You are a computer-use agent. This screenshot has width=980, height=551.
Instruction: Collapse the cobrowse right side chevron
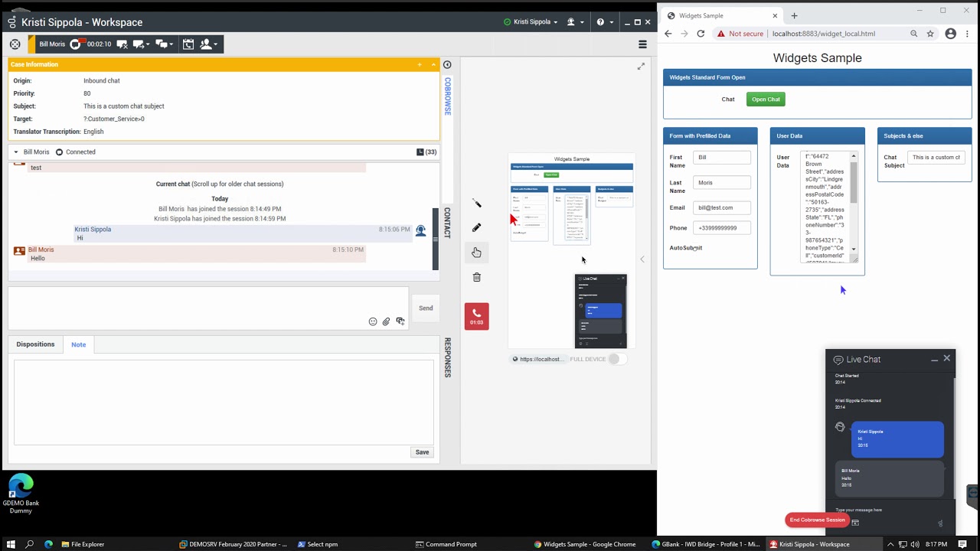[642, 259]
